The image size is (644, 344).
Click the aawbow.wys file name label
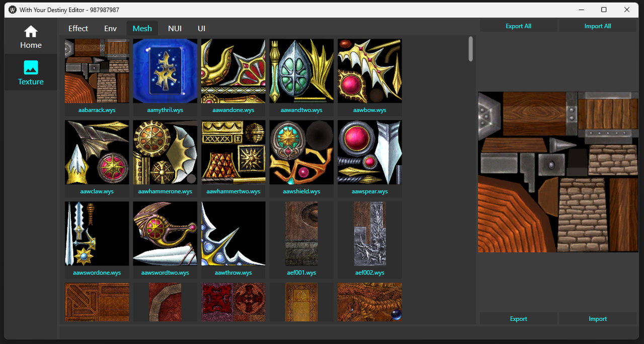(x=370, y=110)
